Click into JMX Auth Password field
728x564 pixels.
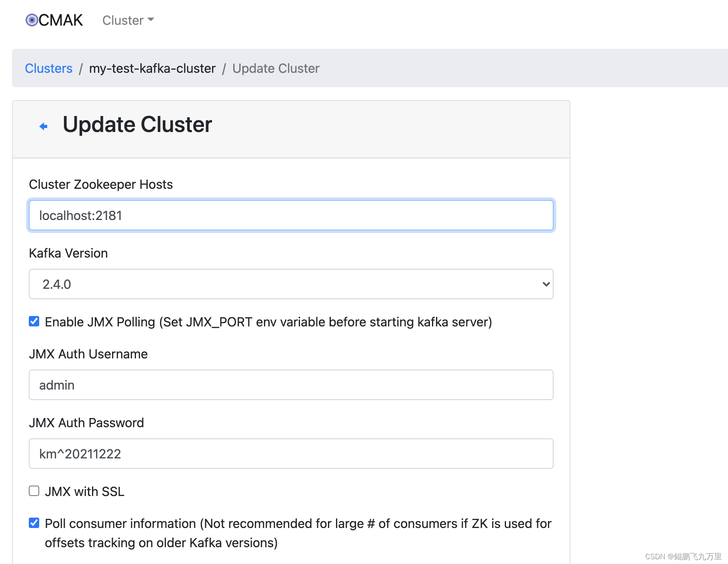click(x=291, y=454)
